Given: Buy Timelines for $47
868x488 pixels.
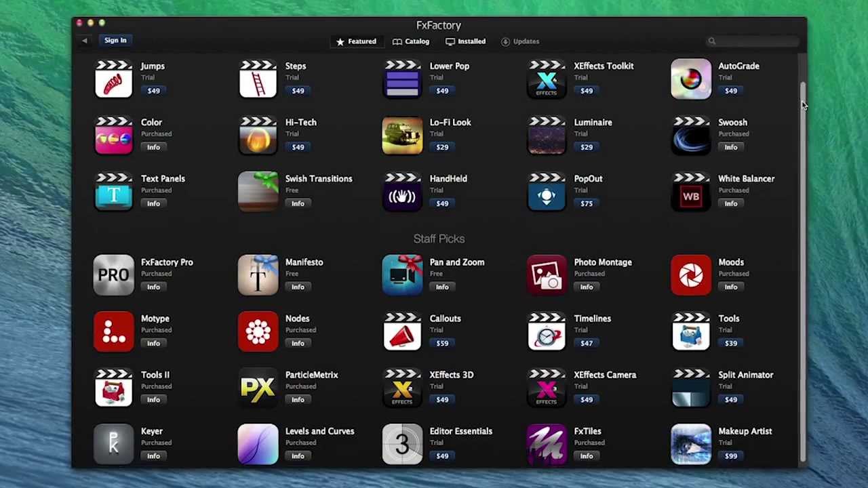Looking at the screenshot, I should pyautogui.click(x=587, y=343).
